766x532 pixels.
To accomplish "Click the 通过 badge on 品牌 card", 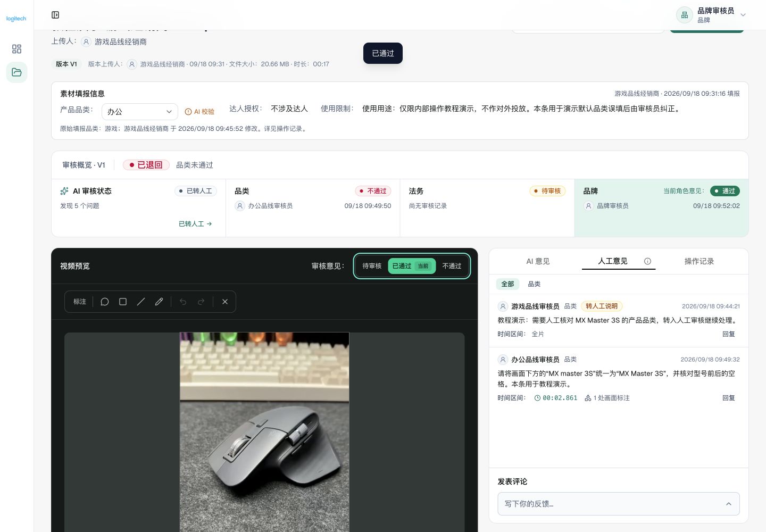I will coord(725,191).
